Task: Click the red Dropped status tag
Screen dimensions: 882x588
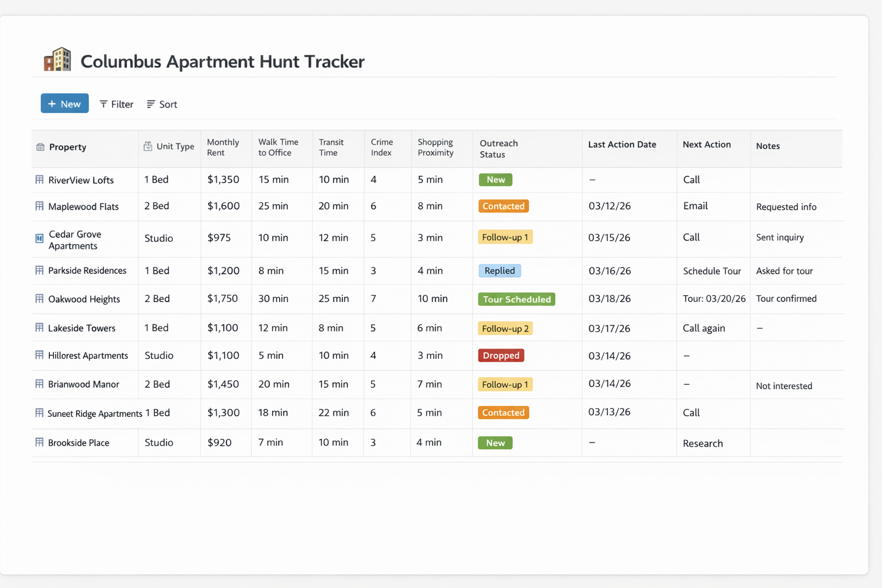Action: [x=501, y=355]
